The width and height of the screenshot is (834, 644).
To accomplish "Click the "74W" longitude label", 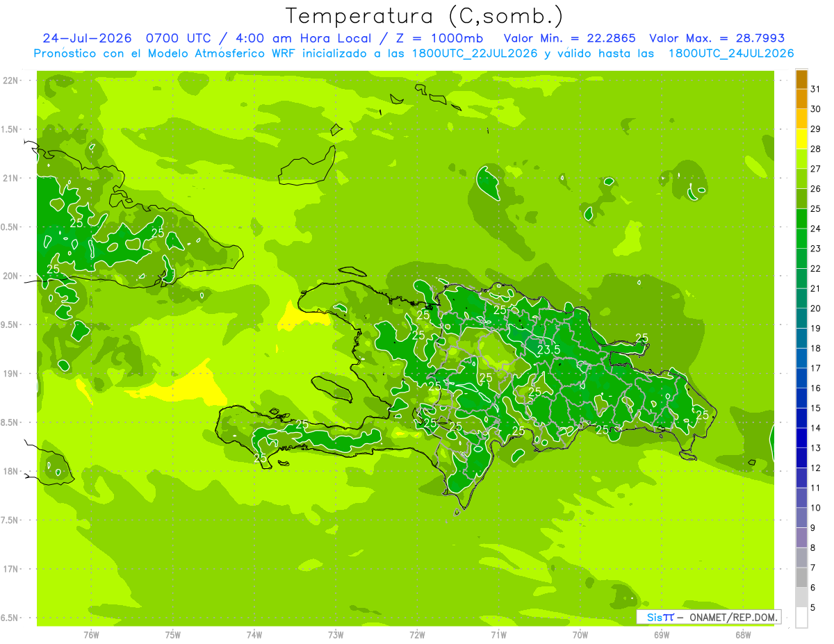I will click(254, 634).
